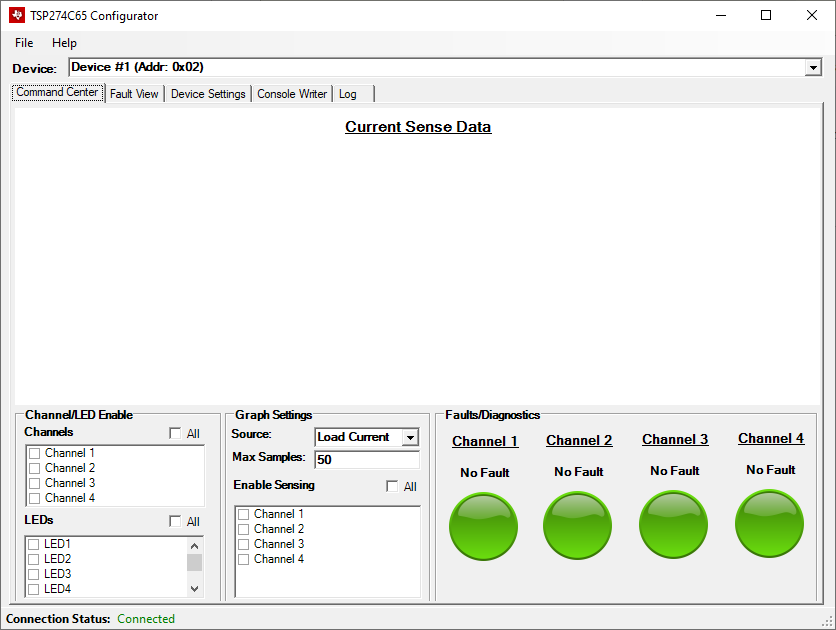Screen dimensions: 836x630
Task: Expand the Source Load Current dropdown
Action: pos(410,438)
